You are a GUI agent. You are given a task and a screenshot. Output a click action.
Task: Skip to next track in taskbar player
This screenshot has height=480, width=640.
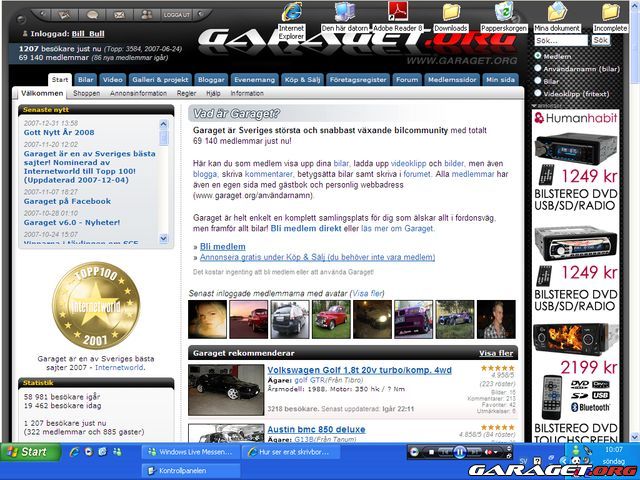point(474,452)
